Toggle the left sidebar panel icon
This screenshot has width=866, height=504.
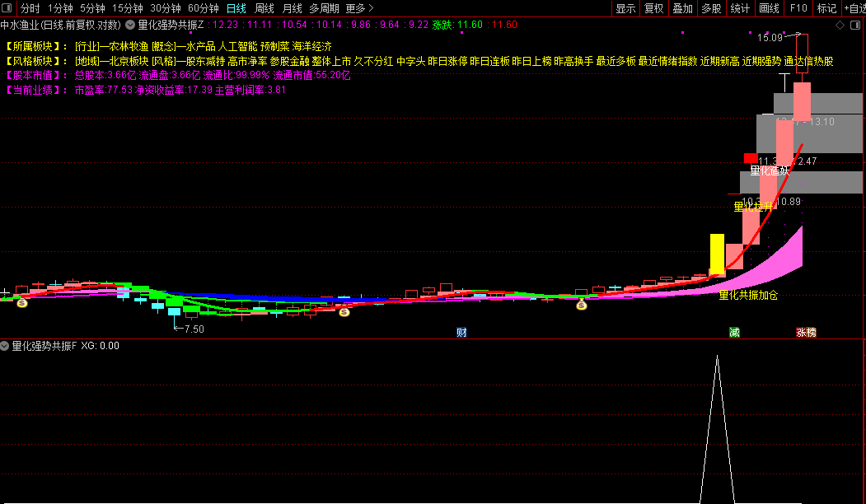pyautogui.click(x=7, y=7)
